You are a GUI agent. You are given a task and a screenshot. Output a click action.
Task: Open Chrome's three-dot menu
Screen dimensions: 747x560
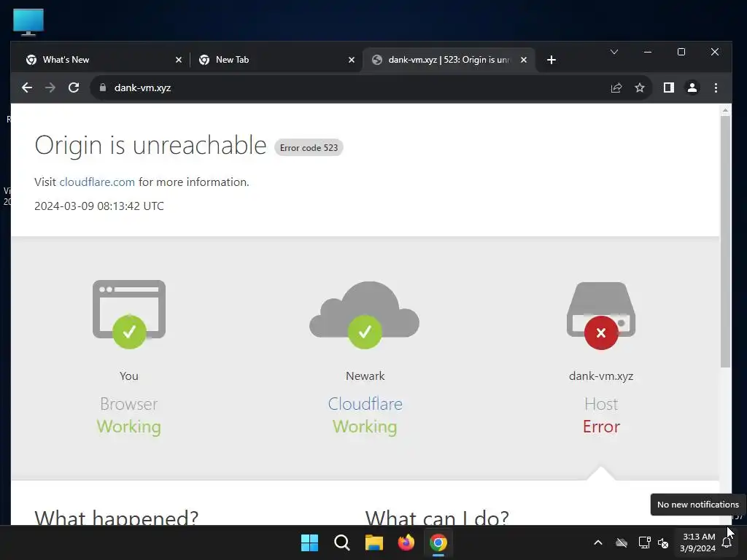coord(716,87)
